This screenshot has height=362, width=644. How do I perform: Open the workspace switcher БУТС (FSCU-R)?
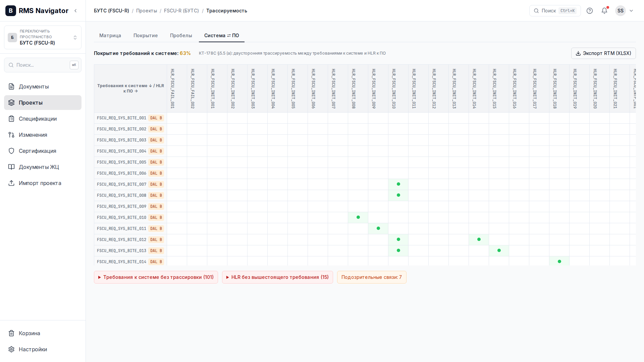tap(43, 37)
